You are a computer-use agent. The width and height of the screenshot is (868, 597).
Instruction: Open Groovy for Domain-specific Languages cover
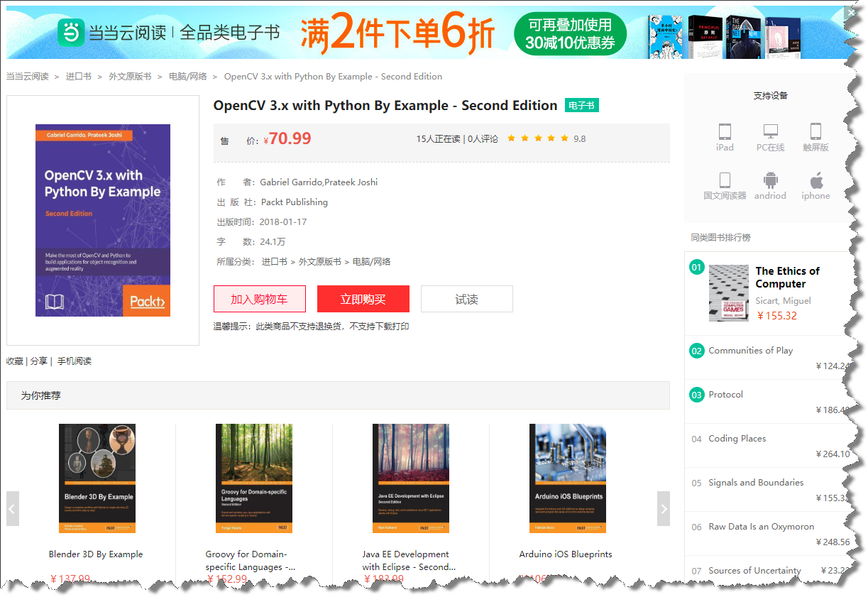click(254, 478)
